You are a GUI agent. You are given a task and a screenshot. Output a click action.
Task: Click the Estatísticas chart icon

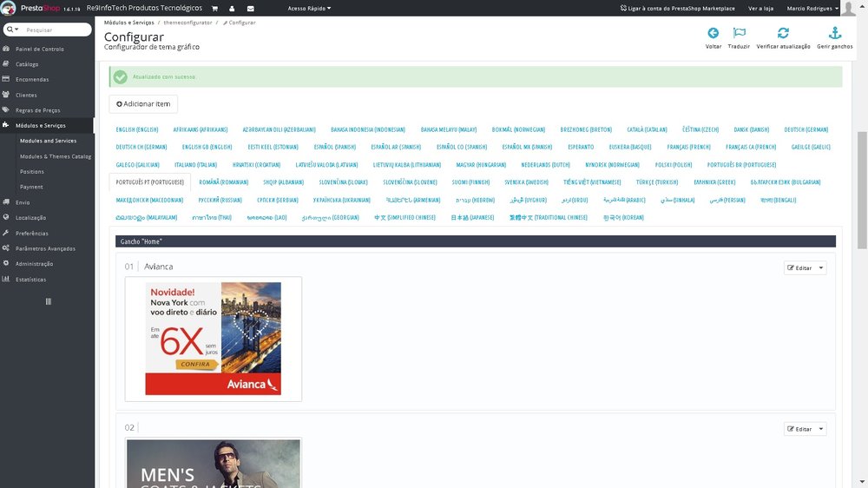(6, 280)
